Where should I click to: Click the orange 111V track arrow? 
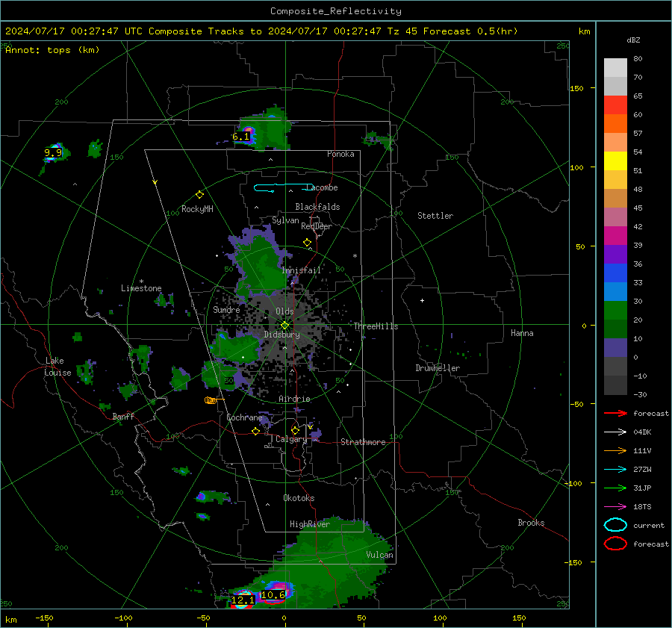click(615, 450)
